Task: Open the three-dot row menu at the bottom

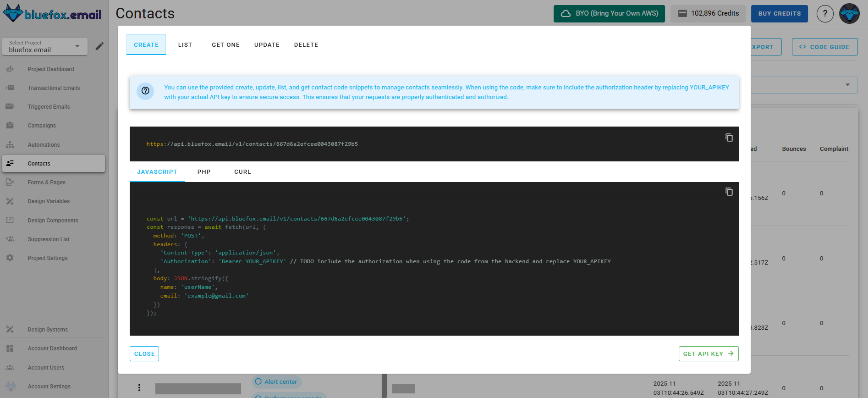Action: coord(139,387)
